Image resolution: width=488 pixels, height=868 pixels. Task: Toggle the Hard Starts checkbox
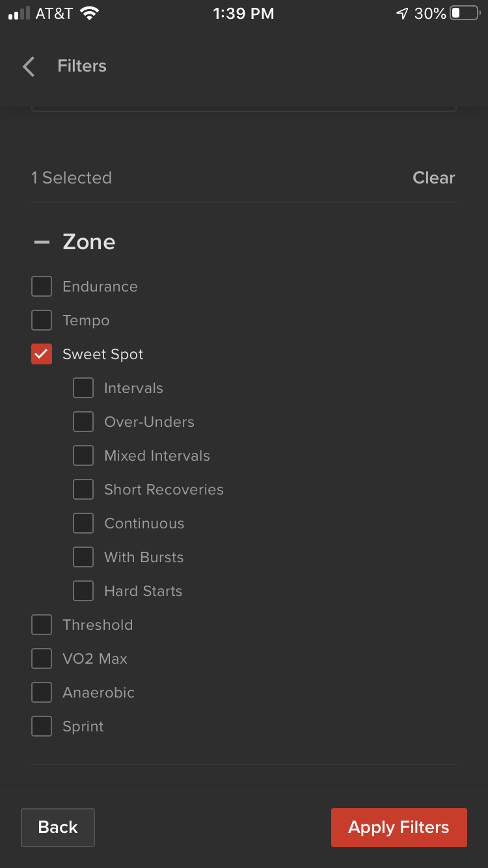pyautogui.click(x=83, y=591)
